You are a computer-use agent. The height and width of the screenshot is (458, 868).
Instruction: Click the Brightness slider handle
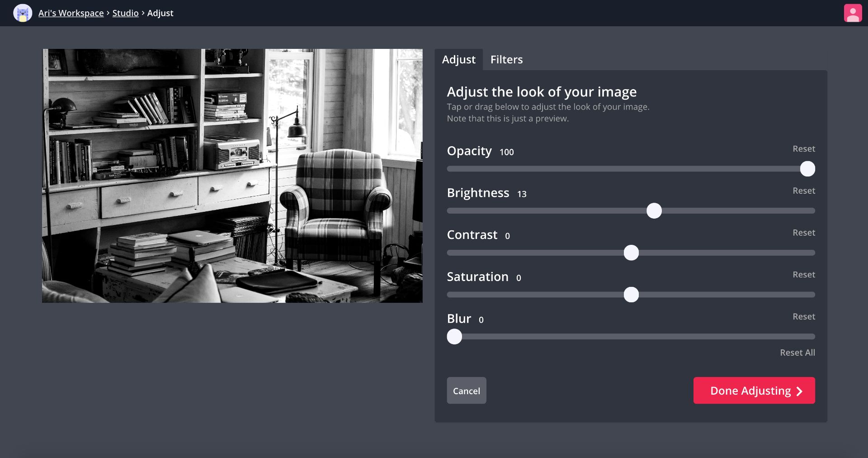tap(654, 211)
